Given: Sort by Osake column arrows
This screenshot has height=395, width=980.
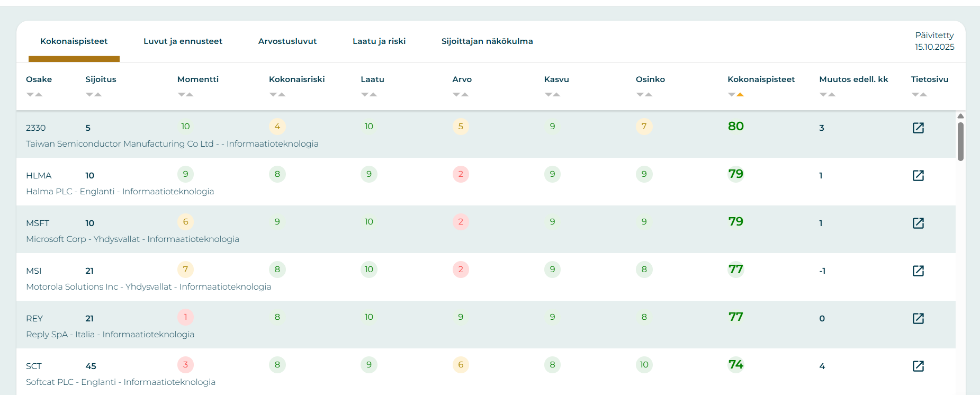Looking at the screenshot, I should click(x=34, y=94).
